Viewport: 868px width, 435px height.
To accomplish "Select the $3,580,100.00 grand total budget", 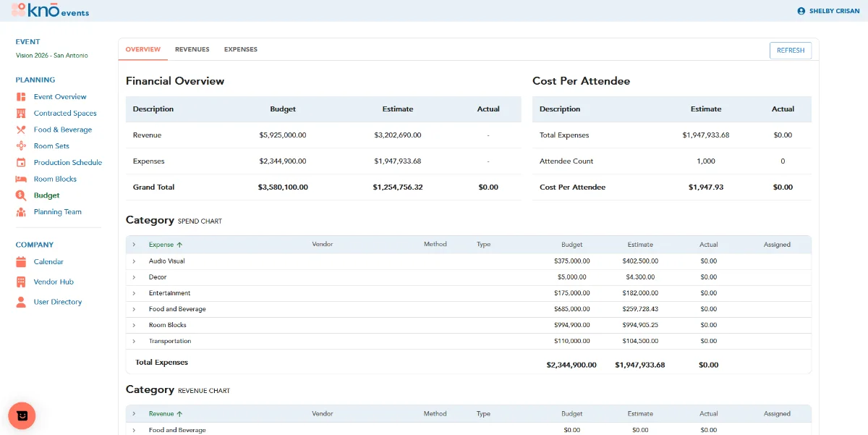I will click(x=283, y=187).
